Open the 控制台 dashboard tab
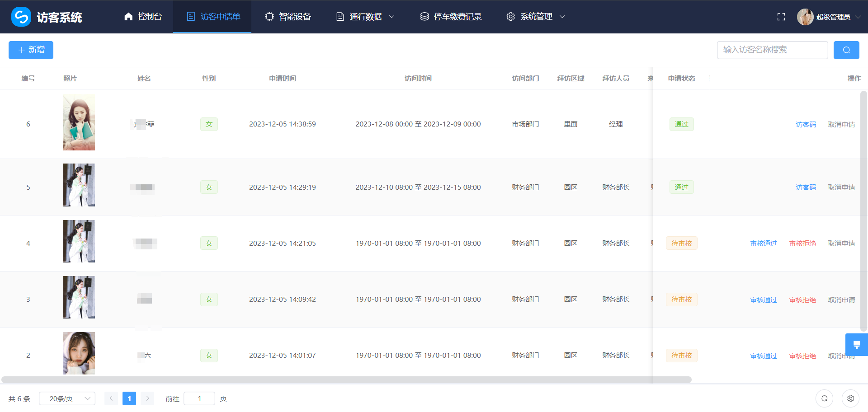 tap(143, 17)
